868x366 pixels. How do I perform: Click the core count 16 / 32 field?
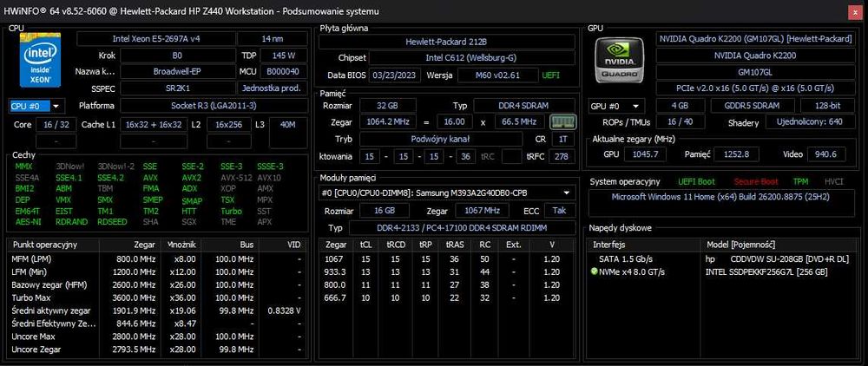point(56,124)
